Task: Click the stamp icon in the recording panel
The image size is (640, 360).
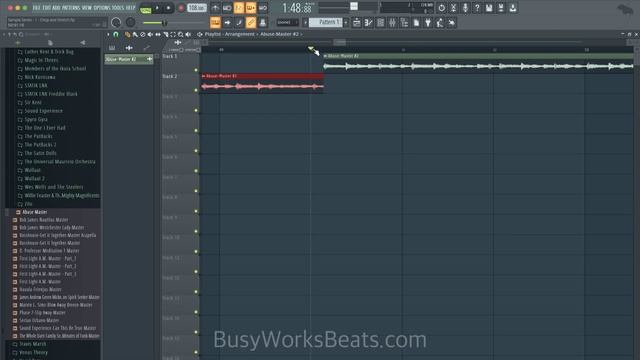Action: (x=262, y=22)
